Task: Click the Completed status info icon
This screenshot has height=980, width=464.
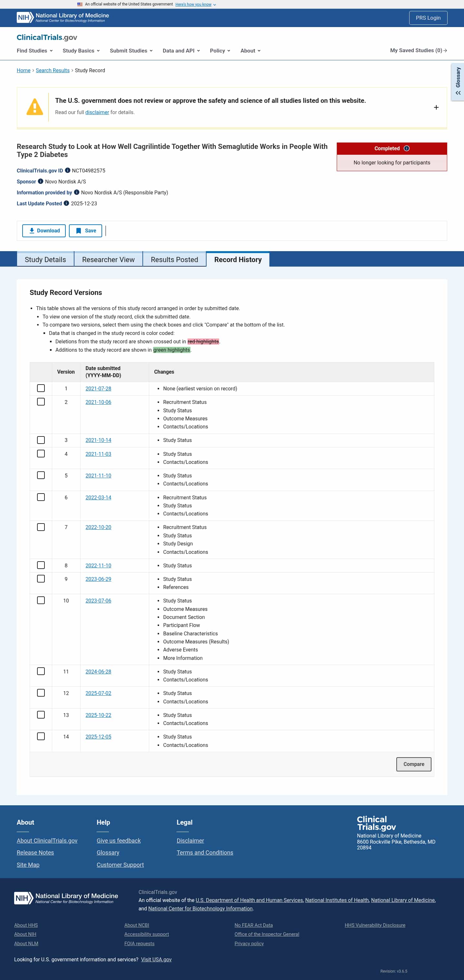Action: tap(407, 148)
